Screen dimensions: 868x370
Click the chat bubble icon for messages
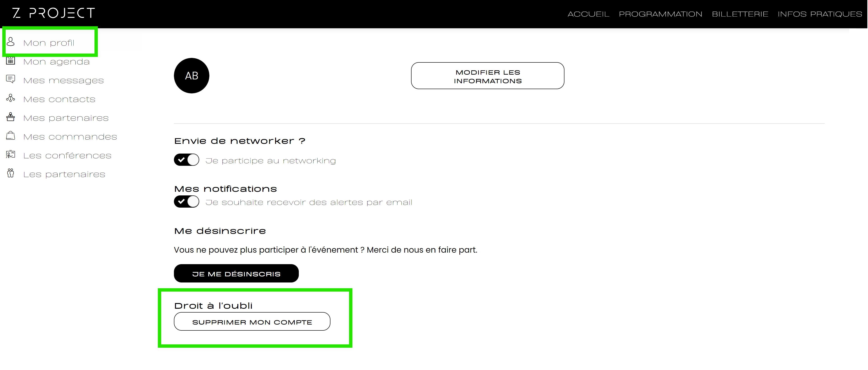[11, 79]
